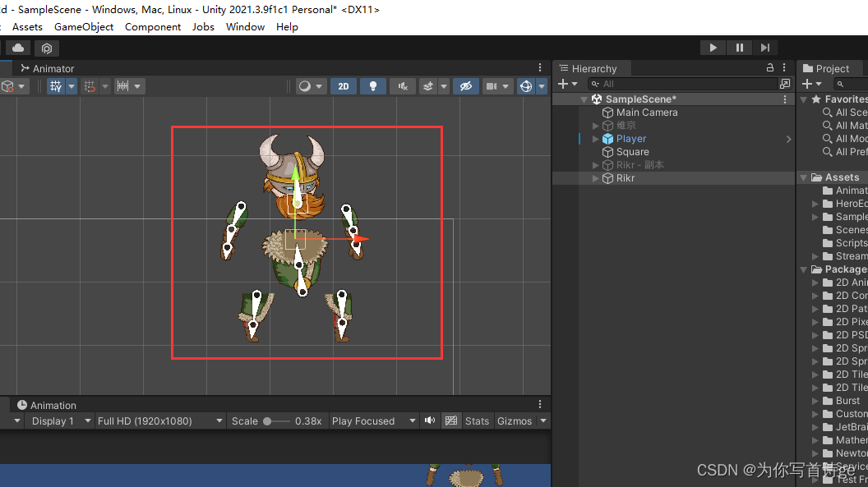Screen dimensions: 868x487
Task: Open the Help menu
Action: pos(287,26)
